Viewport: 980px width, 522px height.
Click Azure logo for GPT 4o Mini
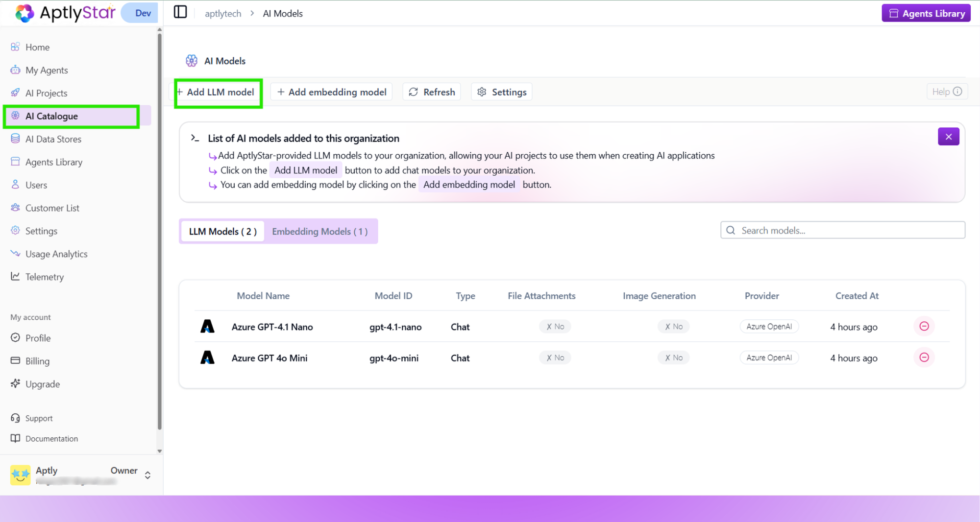click(207, 358)
